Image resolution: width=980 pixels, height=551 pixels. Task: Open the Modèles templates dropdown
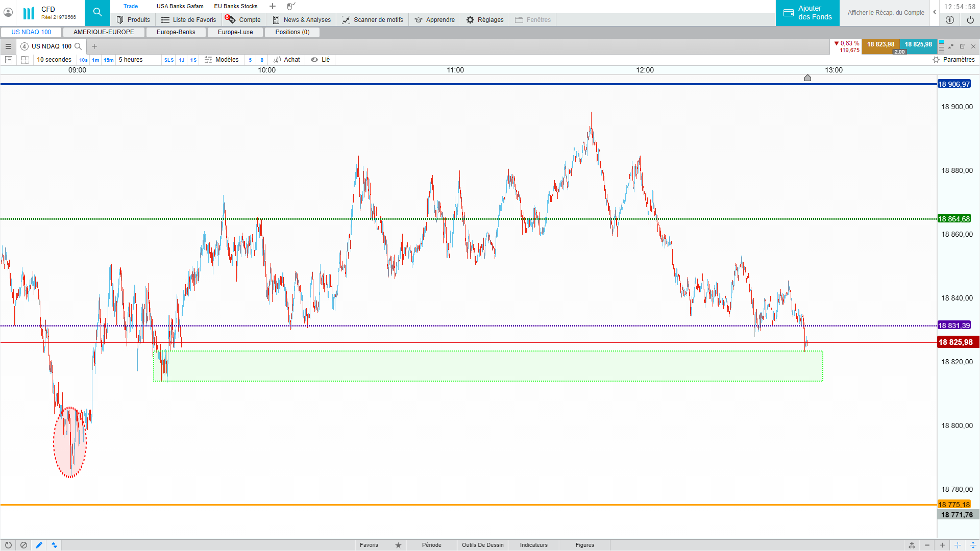click(x=222, y=60)
